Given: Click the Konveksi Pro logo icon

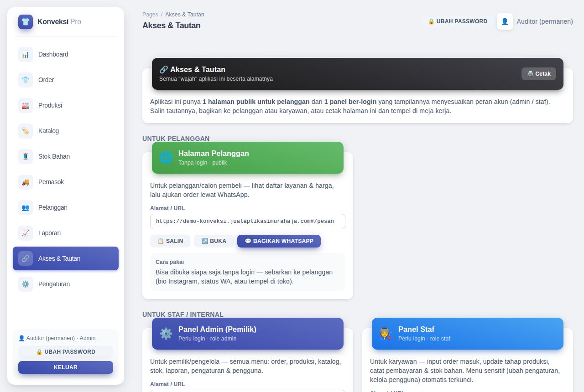Looking at the screenshot, I should 26,22.
